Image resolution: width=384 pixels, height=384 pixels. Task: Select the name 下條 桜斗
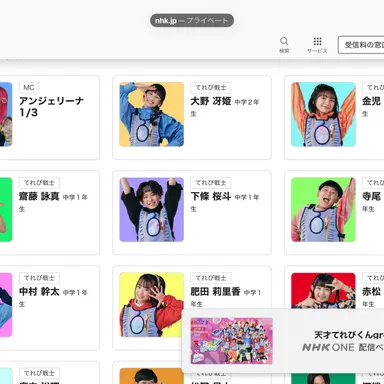point(211,196)
